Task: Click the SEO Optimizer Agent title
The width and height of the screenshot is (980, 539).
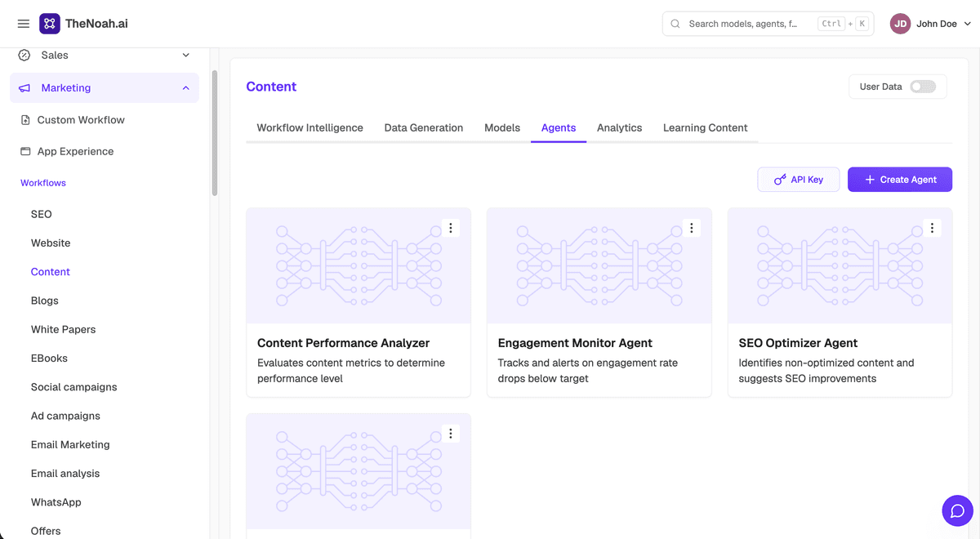Action: (x=798, y=343)
